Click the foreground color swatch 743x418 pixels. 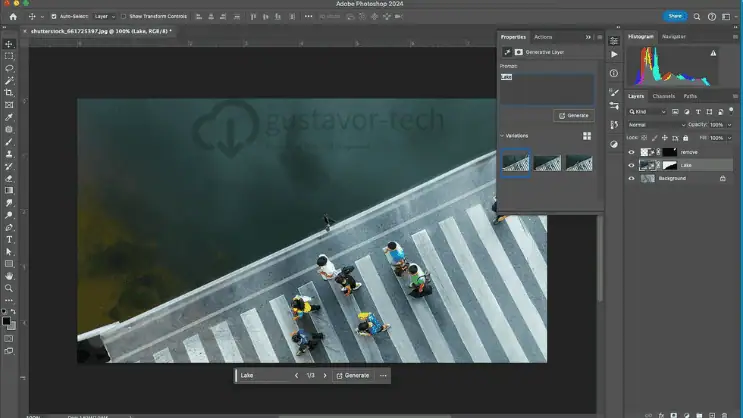point(6,321)
